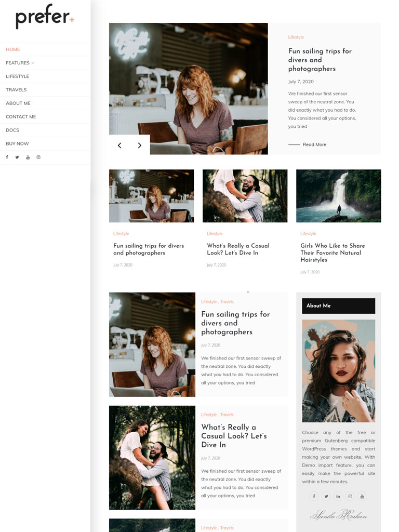The image size is (399, 532).
Task: Expand the Features menu dropdown
Action: [x=20, y=63]
